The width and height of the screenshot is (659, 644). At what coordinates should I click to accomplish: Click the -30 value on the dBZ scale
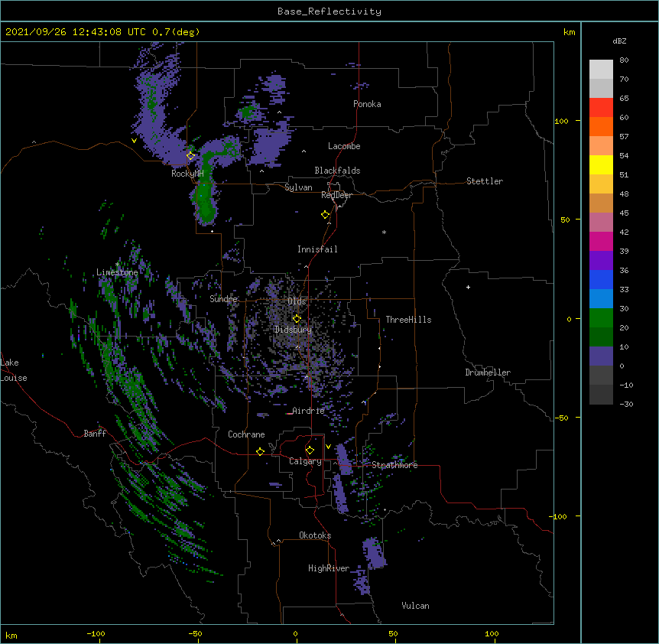click(626, 404)
